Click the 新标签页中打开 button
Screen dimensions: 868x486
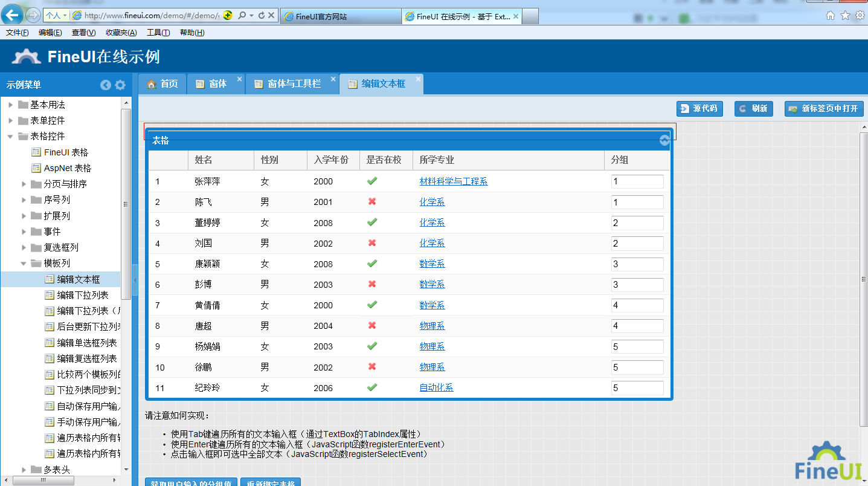824,109
